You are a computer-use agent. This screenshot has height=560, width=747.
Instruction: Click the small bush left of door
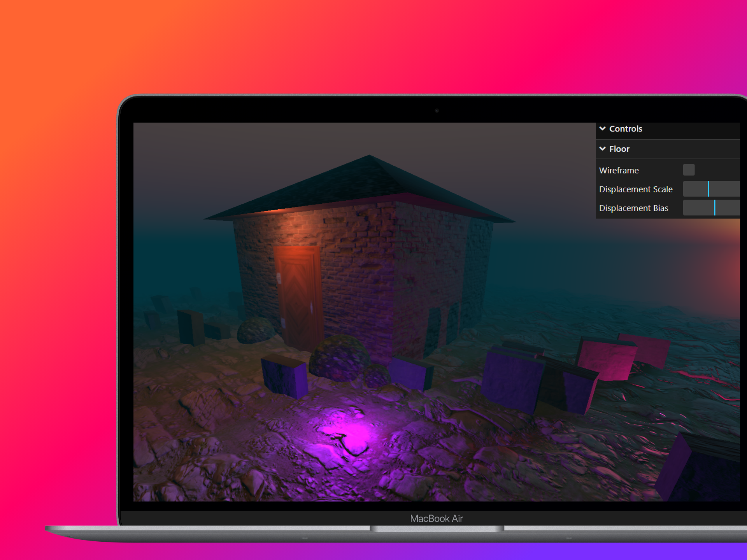point(255,331)
